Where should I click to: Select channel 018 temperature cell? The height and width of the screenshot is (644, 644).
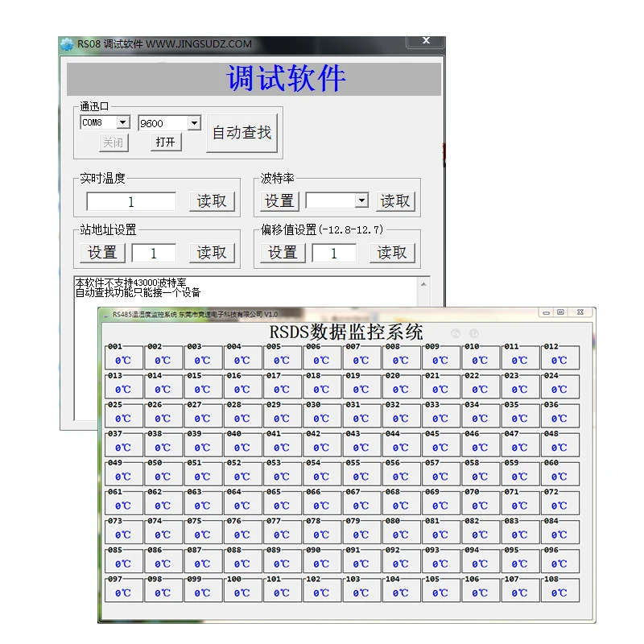[x=321, y=387]
